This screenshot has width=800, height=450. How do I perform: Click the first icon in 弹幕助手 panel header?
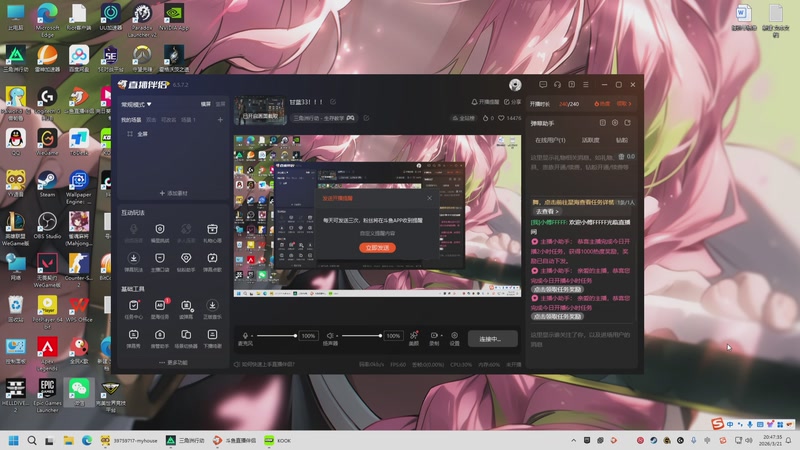point(603,123)
